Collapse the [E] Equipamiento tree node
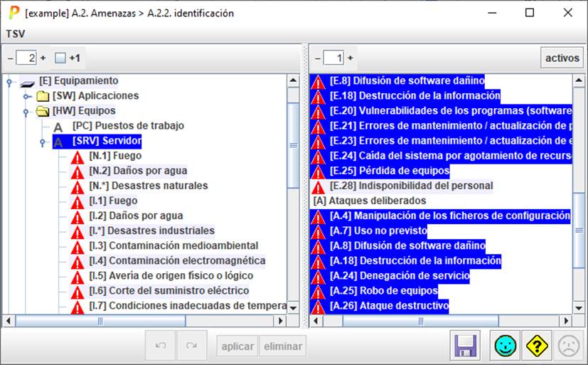This screenshot has height=365, width=588. pos(9,81)
